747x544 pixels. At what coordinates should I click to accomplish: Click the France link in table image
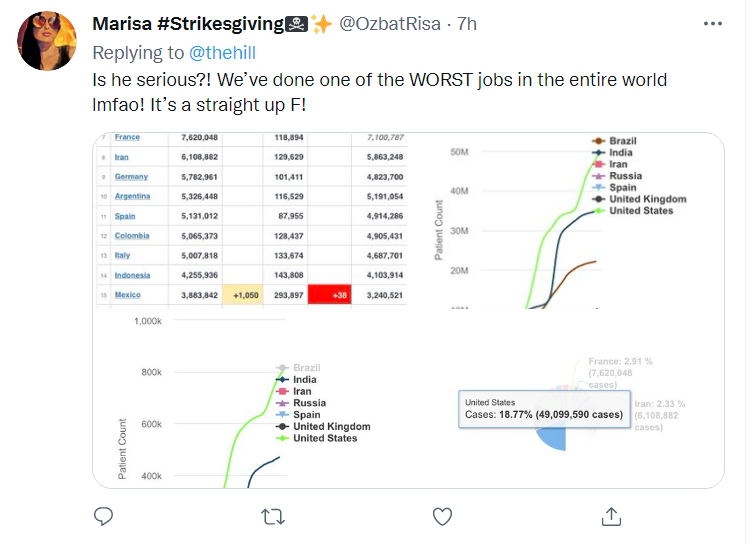click(x=127, y=137)
